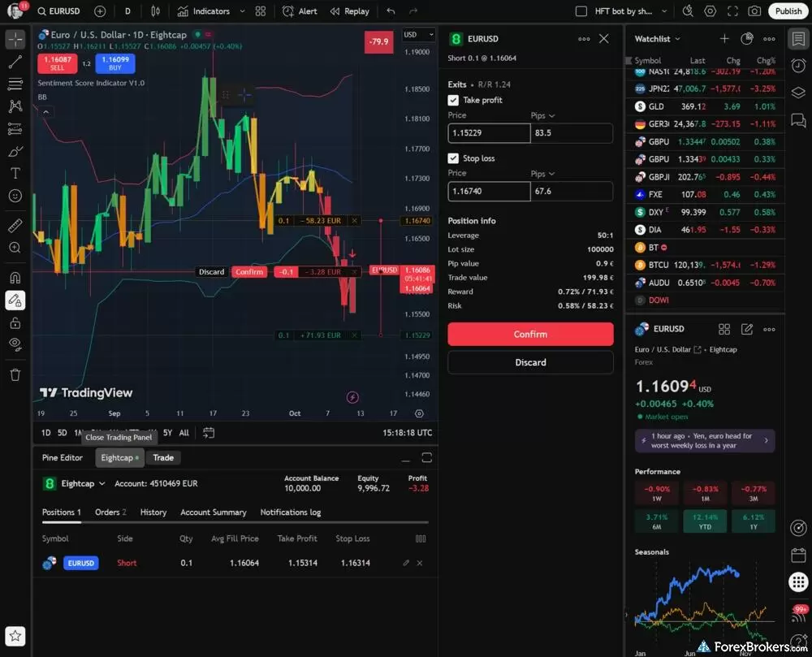Click the Take profit price input field
The height and width of the screenshot is (657, 812).
488,133
